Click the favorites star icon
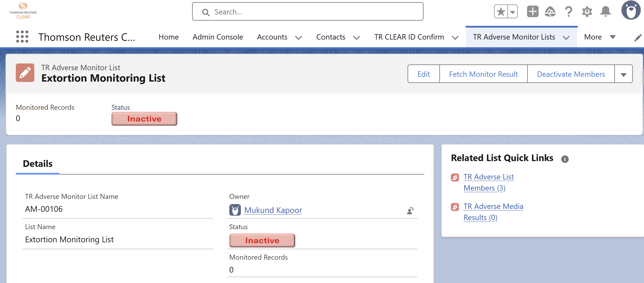 click(501, 12)
